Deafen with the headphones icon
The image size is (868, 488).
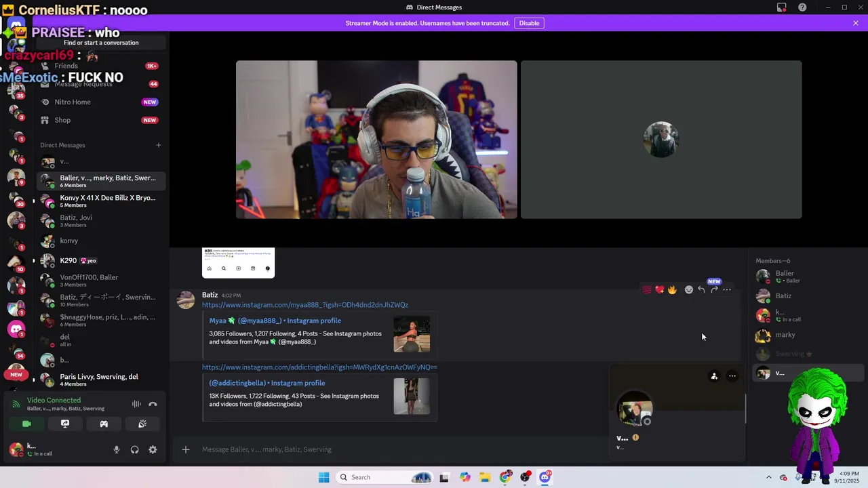point(134,449)
